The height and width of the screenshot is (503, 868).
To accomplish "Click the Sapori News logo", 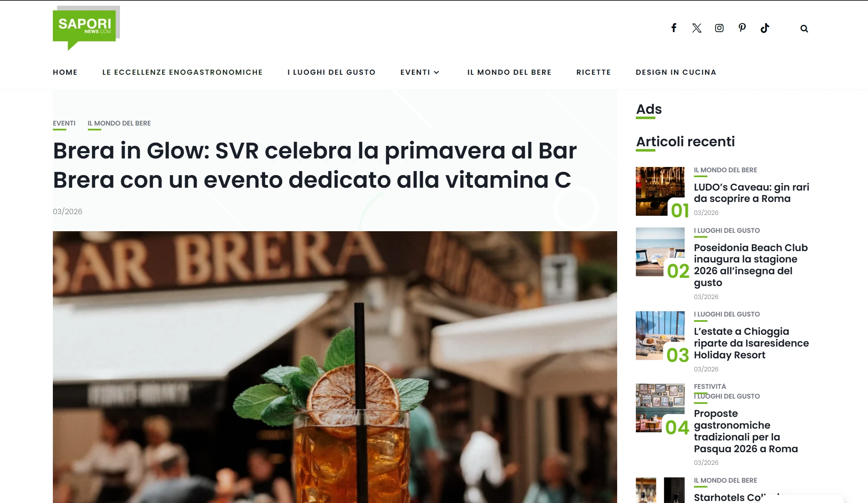I will (x=86, y=28).
